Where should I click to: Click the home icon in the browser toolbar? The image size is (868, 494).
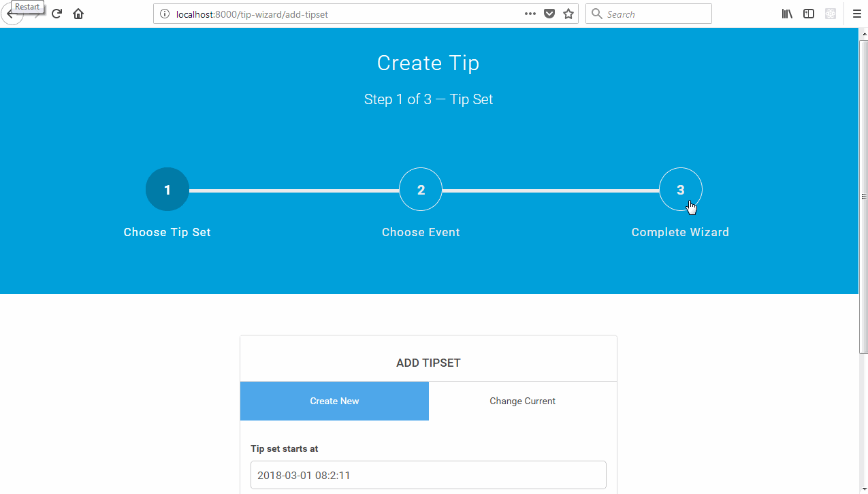78,13
